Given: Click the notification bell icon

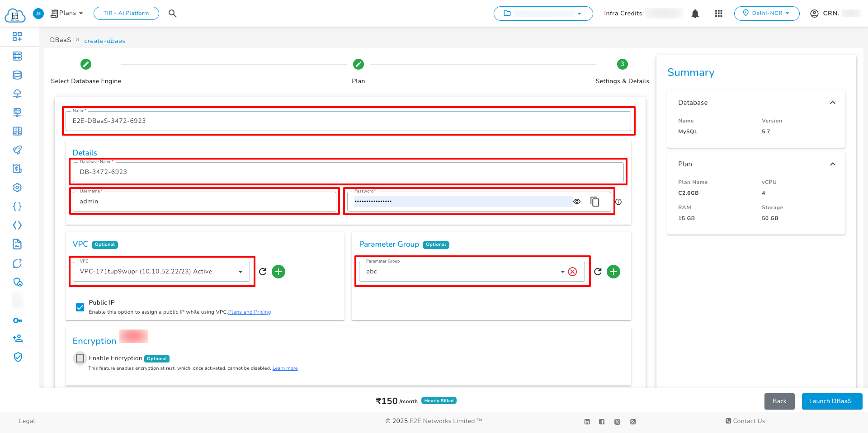Looking at the screenshot, I should [695, 14].
